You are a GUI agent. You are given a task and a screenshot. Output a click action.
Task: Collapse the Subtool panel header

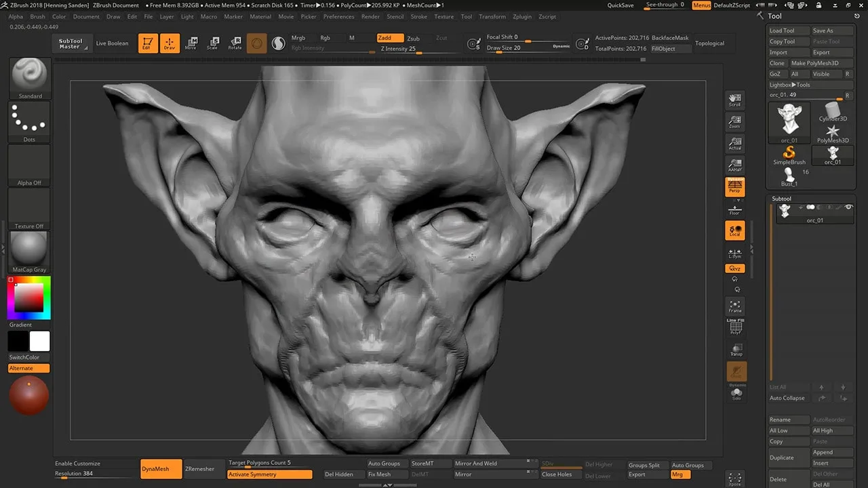(x=781, y=199)
